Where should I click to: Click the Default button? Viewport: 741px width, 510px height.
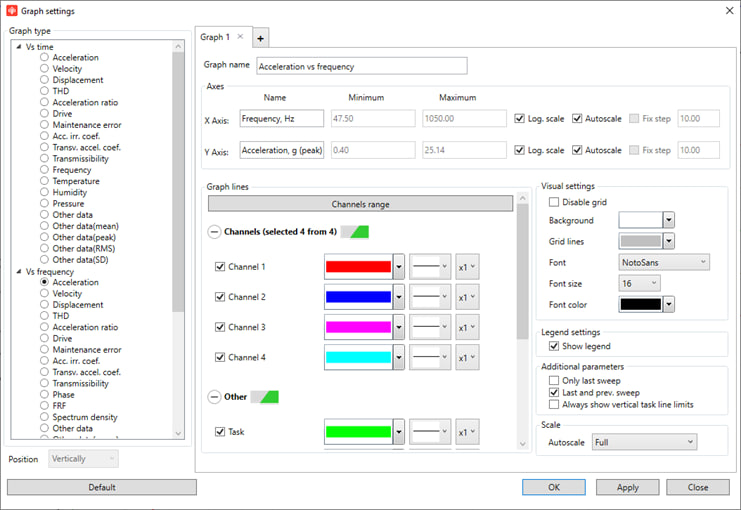[x=102, y=487]
